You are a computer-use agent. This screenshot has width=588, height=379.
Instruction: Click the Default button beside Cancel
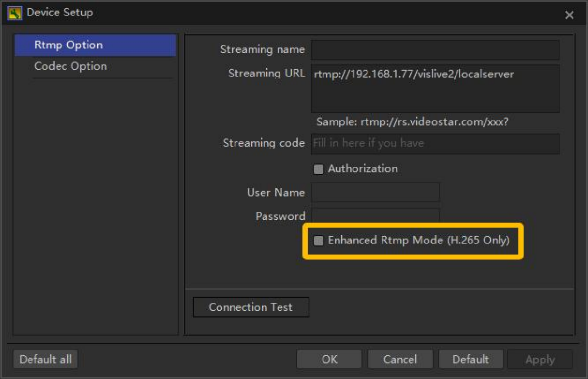(x=470, y=360)
